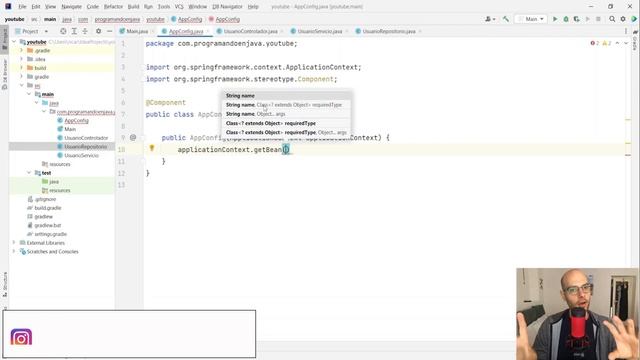This screenshot has width=640, height=360.
Task: Open the Navigate menu
Action: (x=71, y=7)
